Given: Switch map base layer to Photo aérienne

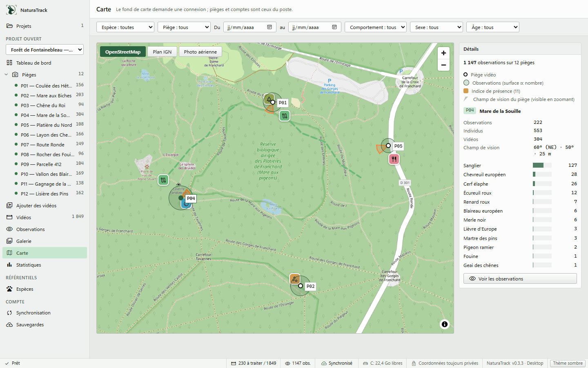Looking at the screenshot, I should (x=200, y=52).
